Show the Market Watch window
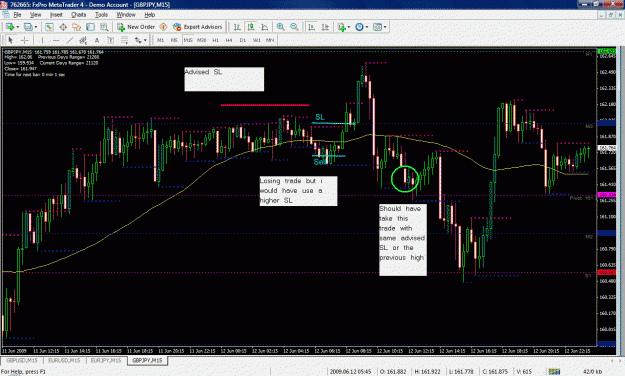 click(x=49, y=27)
